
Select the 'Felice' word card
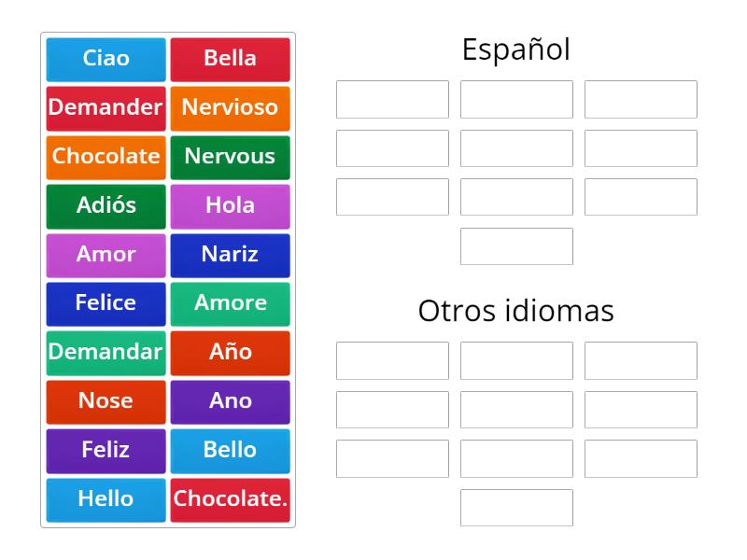pos(106,303)
